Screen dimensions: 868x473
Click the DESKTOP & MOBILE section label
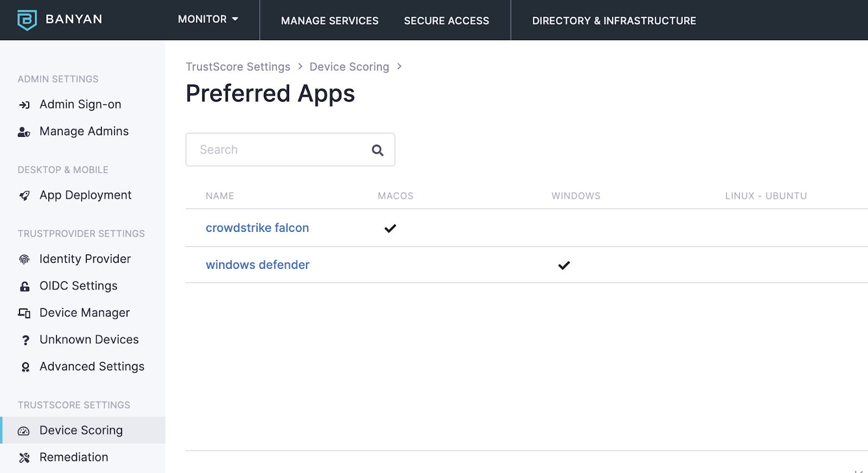click(63, 170)
